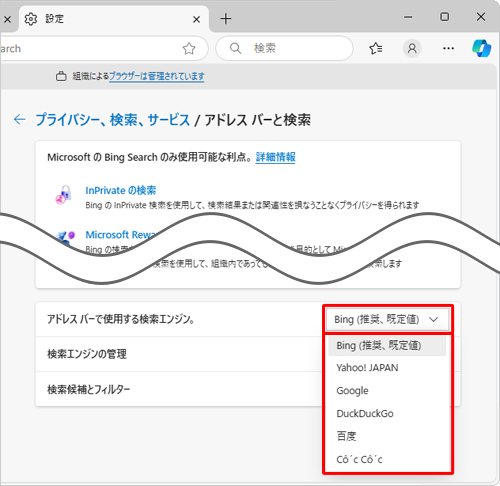Image resolution: width=500 pixels, height=486 pixels.
Task: Click the Microsoft Rewards heading
Action: [x=120, y=234]
